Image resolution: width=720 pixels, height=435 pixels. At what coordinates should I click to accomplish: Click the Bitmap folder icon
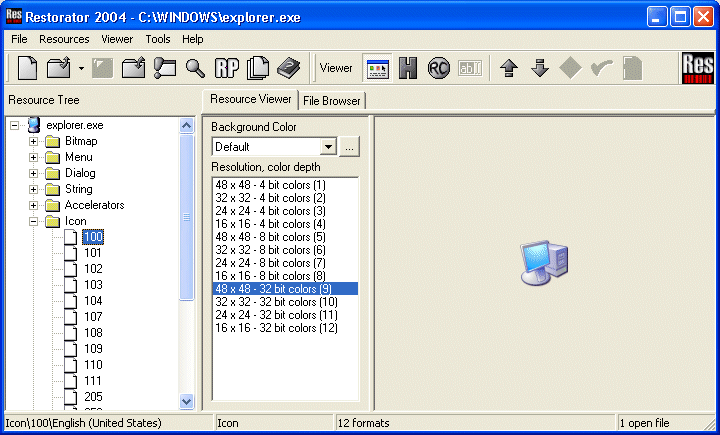pyautogui.click(x=53, y=141)
